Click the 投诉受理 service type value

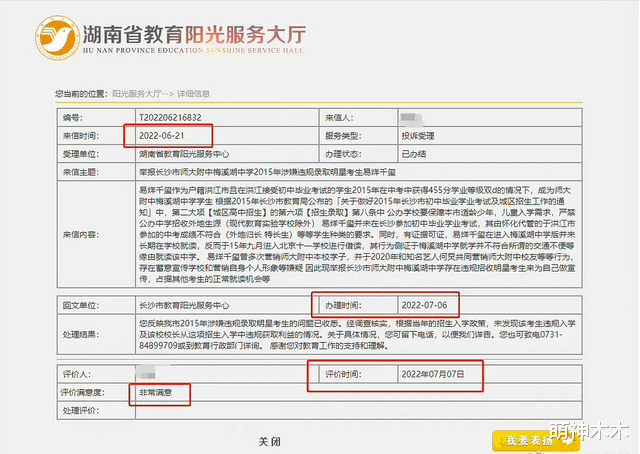(418, 136)
